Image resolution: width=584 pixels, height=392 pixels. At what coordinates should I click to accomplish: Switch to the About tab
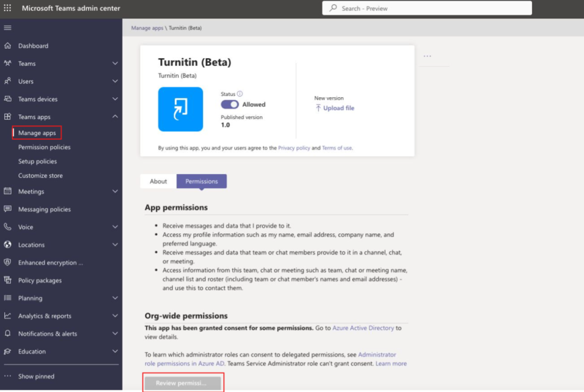point(158,182)
